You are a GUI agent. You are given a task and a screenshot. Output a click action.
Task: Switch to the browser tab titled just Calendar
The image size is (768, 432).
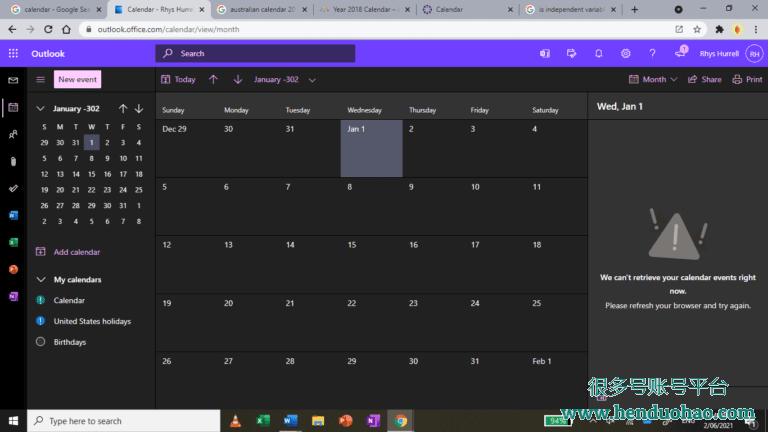pyautogui.click(x=468, y=9)
